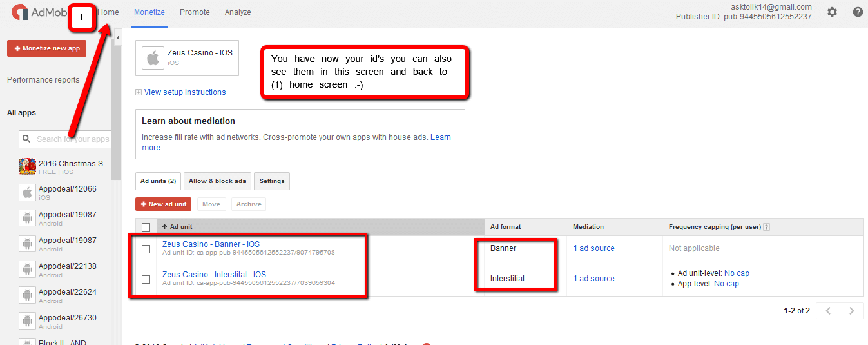The image size is (868, 345).
Task: Open the Interstitial row's 1 ad source link
Action: (x=593, y=279)
